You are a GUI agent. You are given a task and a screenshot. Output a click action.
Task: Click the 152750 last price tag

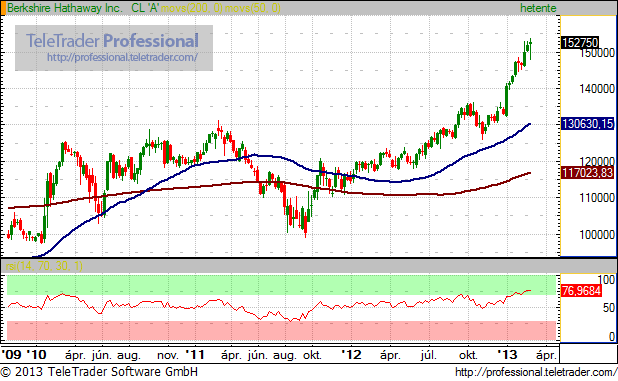pyautogui.click(x=580, y=43)
